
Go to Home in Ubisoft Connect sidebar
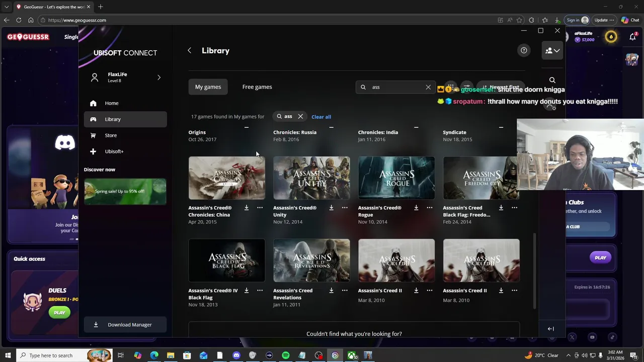[125, 103]
